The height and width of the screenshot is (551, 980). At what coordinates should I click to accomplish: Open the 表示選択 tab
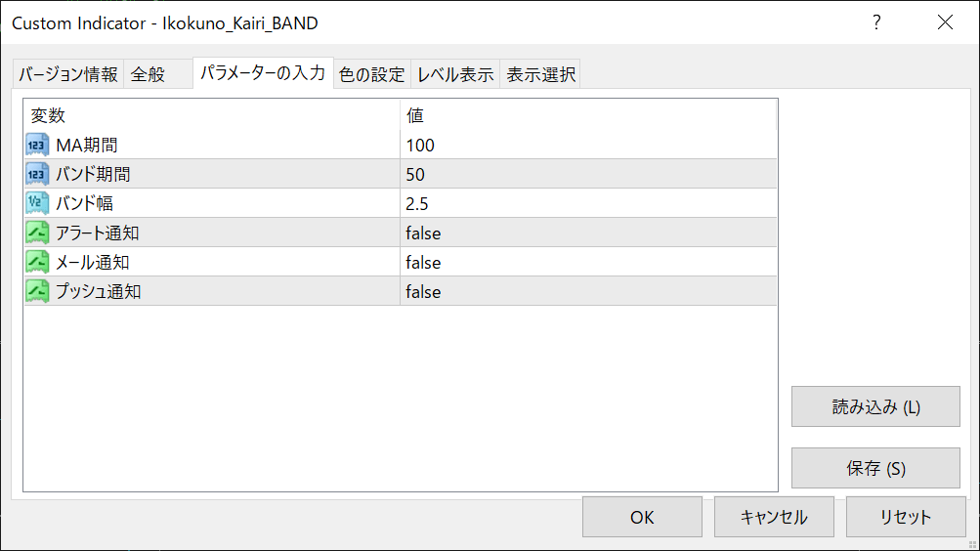click(x=540, y=74)
